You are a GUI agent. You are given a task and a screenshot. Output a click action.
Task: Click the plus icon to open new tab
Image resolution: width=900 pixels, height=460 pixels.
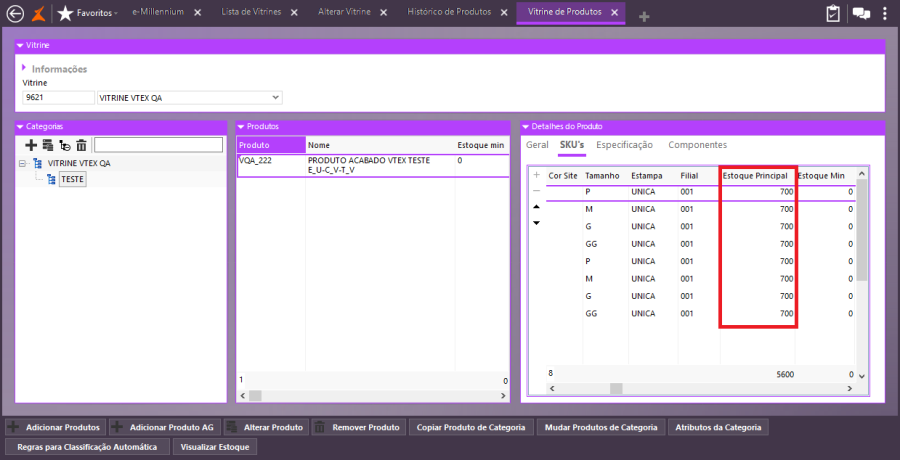coord(644,16)
